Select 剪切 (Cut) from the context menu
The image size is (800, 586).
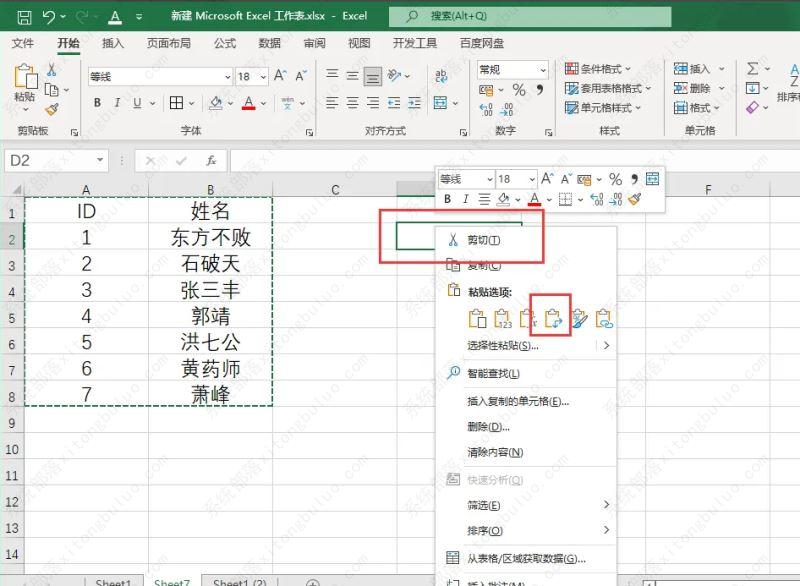pos(484,240)
